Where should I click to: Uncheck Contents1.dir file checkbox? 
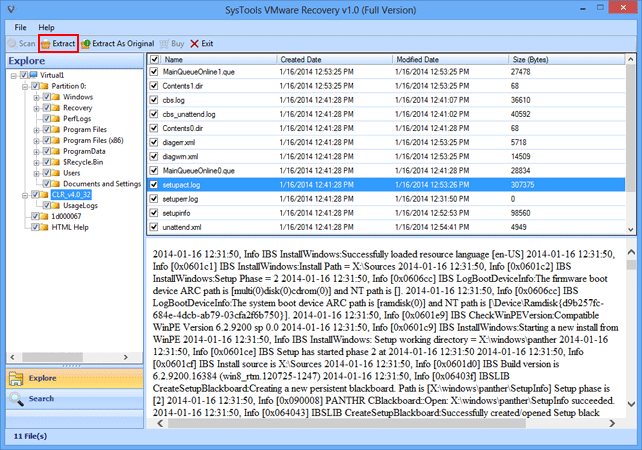click(154, 86)
